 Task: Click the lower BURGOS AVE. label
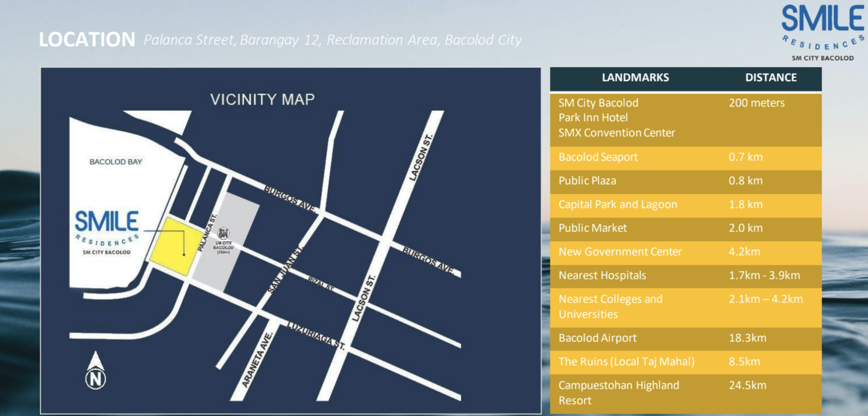[x=429, y=260]
